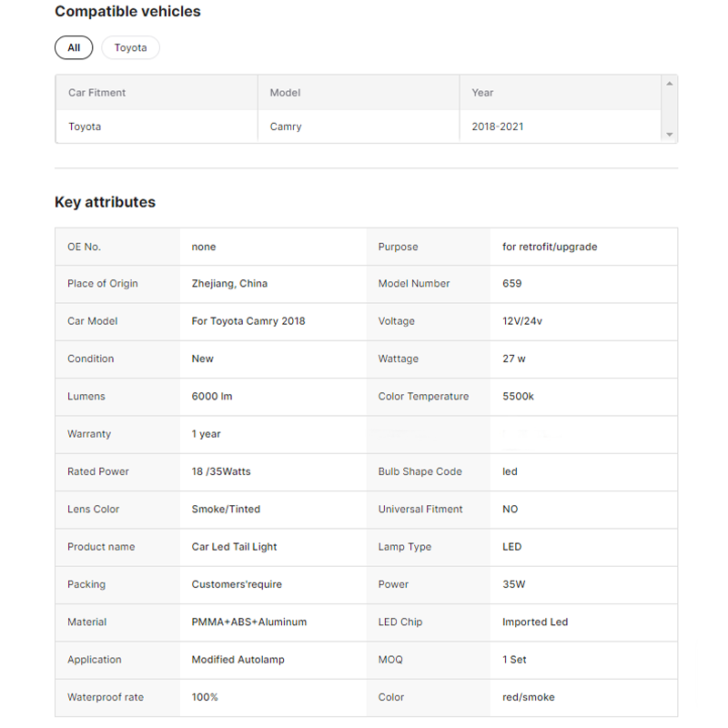Click the red/smoke color value

tap(528, 697)
